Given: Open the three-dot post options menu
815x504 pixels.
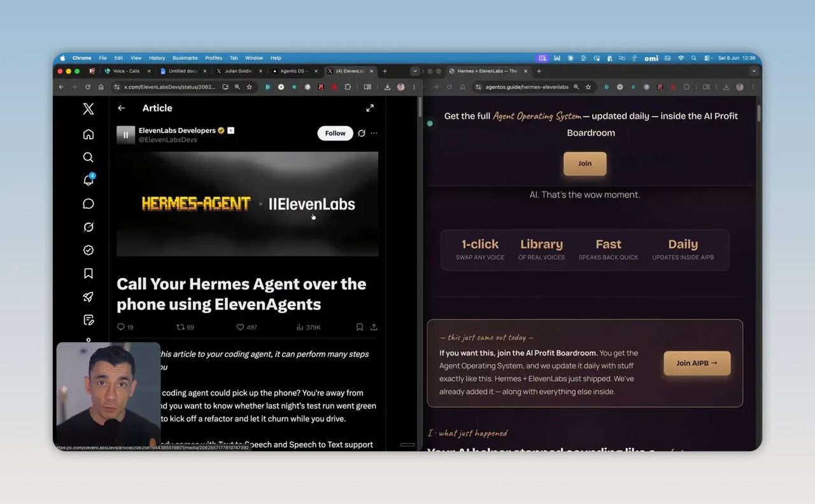Looking at the screenshot, I should tap(374, 133).
